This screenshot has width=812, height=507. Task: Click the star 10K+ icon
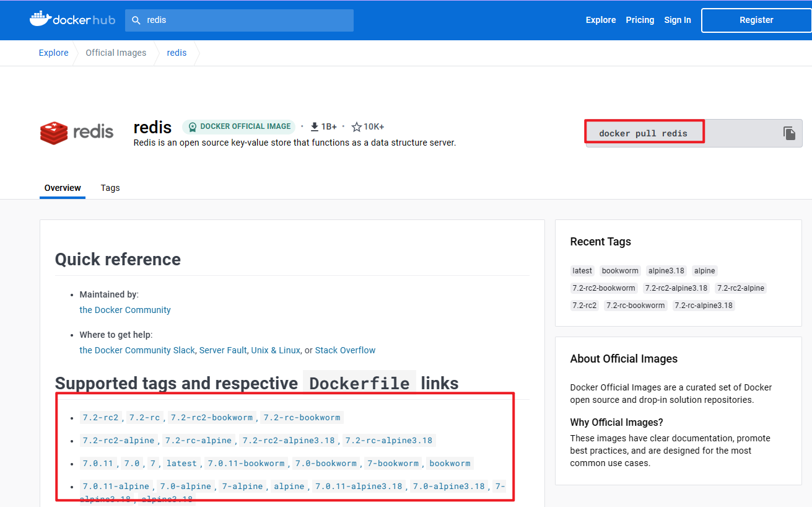pos(357,127)
